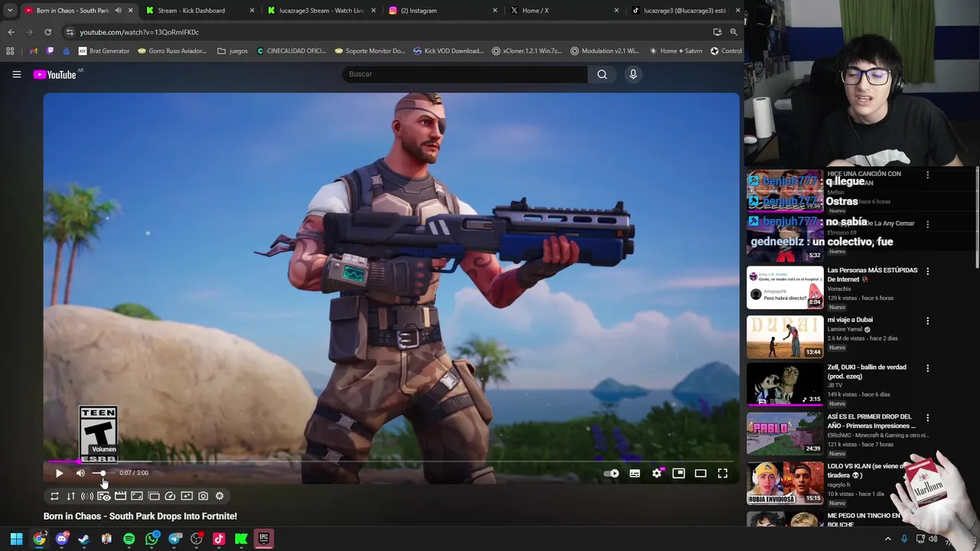Open Las Personas MÁS ESTÚPIDAS video thumbnail

(785, 288)
